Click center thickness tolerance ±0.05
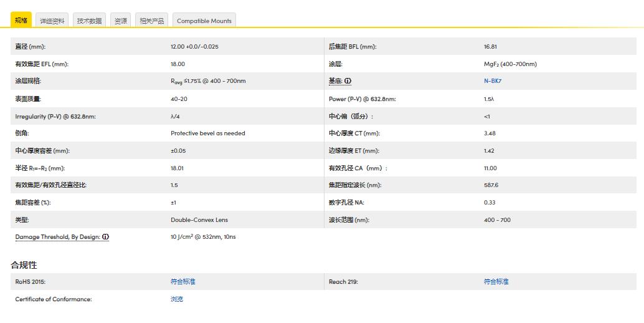Screen dimensions: 644x323 (x=178, y=151)
